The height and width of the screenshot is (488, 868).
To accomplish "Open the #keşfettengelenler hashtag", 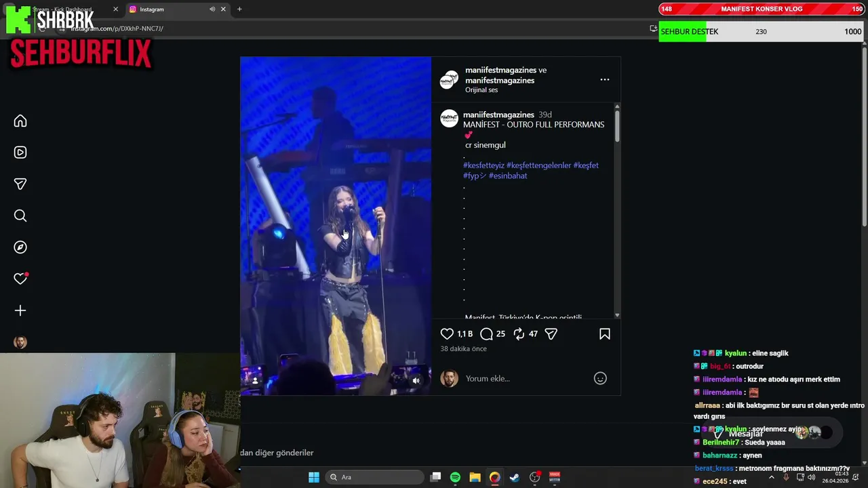I will click(538, 165).
